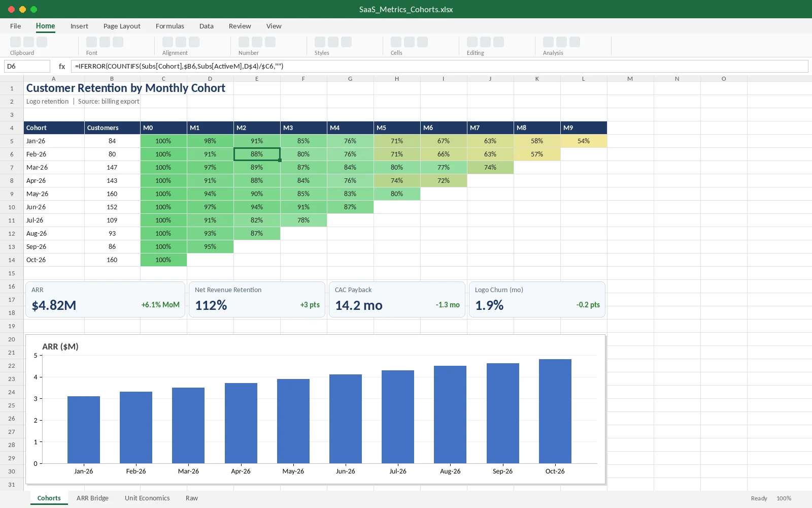Click the CAC Payback 14.2 mo card
Screen dimensions: 812x508
click(397, 299)
